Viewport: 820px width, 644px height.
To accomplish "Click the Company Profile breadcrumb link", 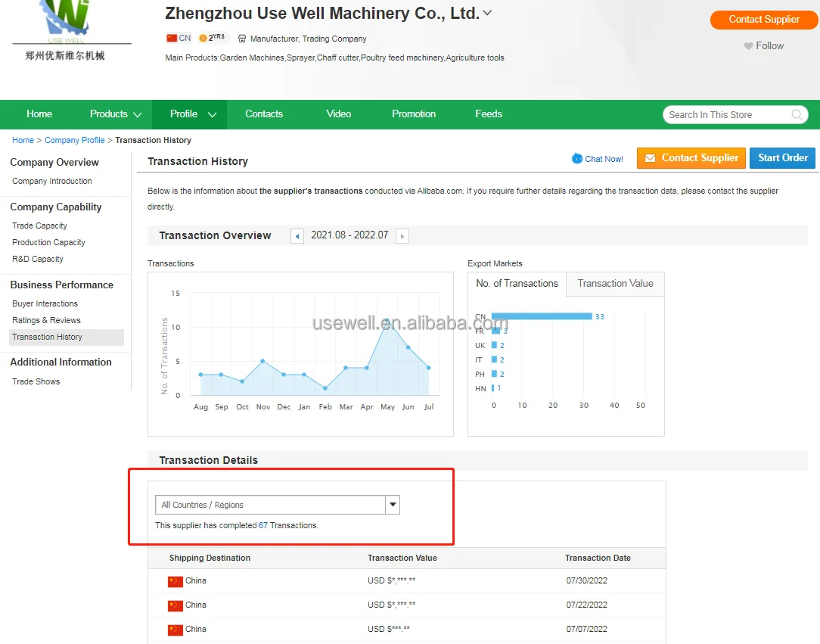I will (x=74, y=140).
